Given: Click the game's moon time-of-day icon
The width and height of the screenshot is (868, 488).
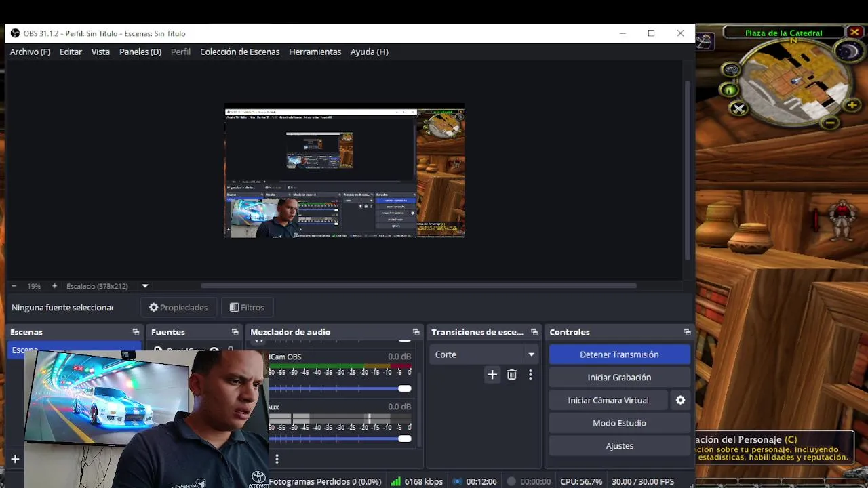Looking at the screenshot, I should [848, 52].
